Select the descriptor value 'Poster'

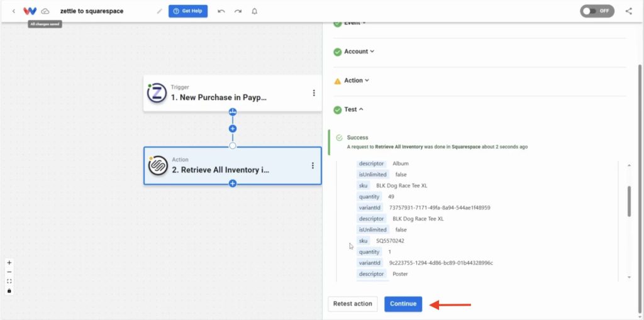[x=400, y=274]
